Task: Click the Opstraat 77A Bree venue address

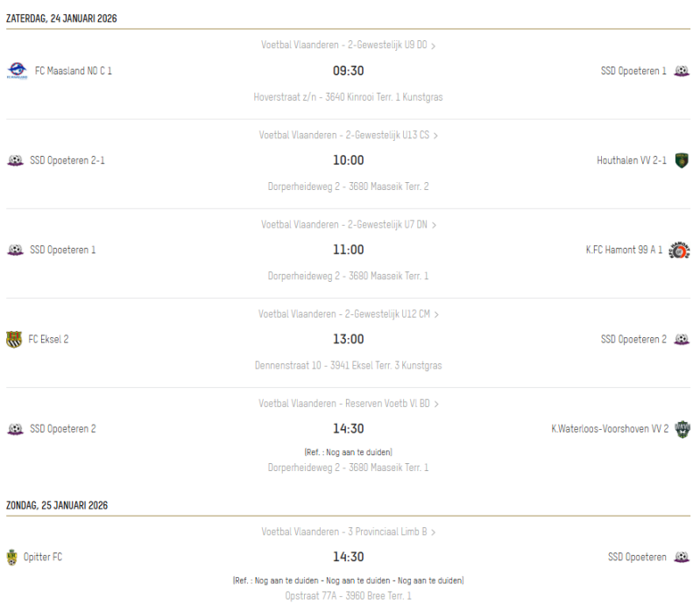Action: coord(348,596)
